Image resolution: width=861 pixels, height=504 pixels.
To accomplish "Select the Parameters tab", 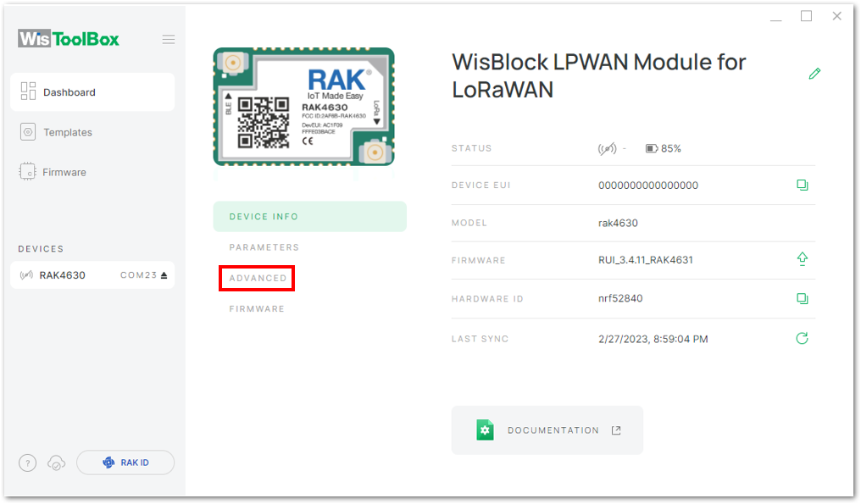I will pyautogui.click(x=264, y=247).
